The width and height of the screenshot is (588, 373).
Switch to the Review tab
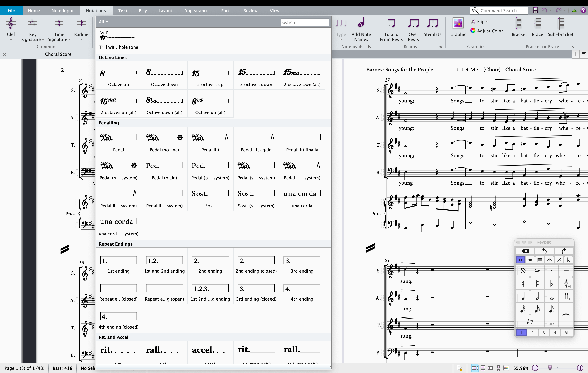(x=250, y=10)
